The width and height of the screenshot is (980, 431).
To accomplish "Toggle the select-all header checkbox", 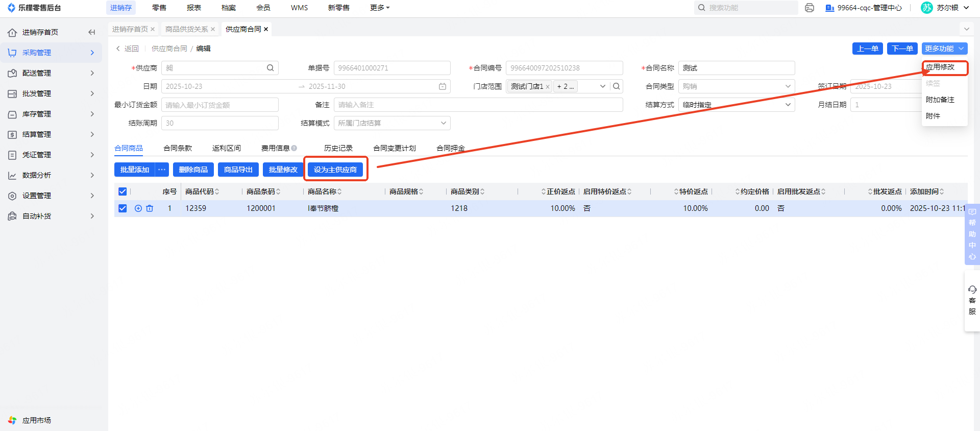I will (122, 191).
